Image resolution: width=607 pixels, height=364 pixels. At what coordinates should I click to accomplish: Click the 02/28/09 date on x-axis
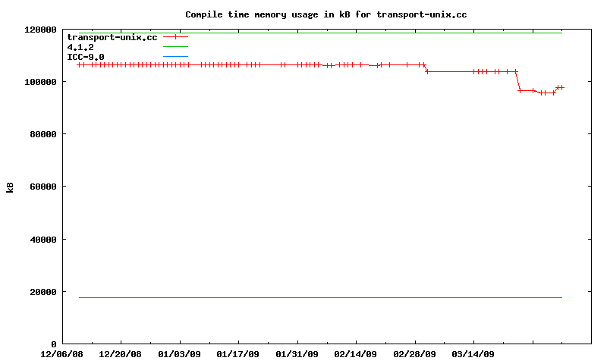[x=415, y=354]
